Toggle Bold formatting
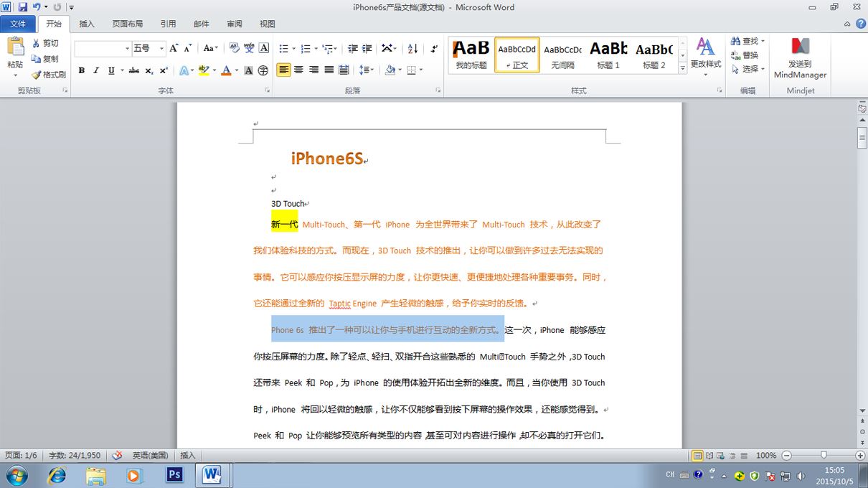 81,70
